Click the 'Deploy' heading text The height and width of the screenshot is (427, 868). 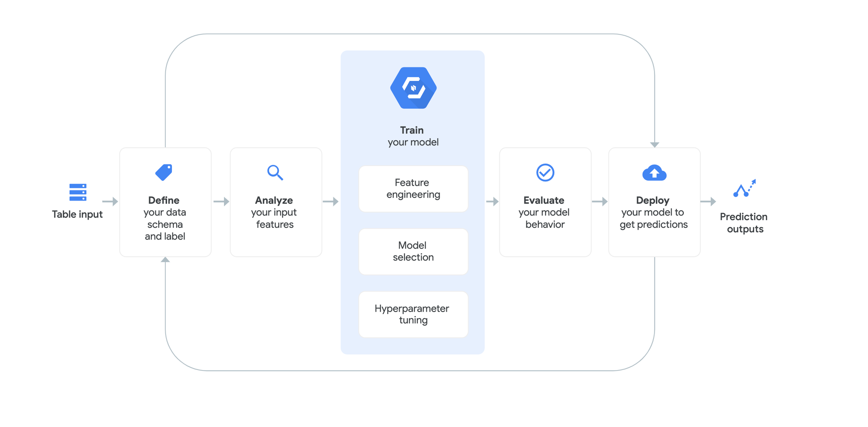tap(653, 200)
